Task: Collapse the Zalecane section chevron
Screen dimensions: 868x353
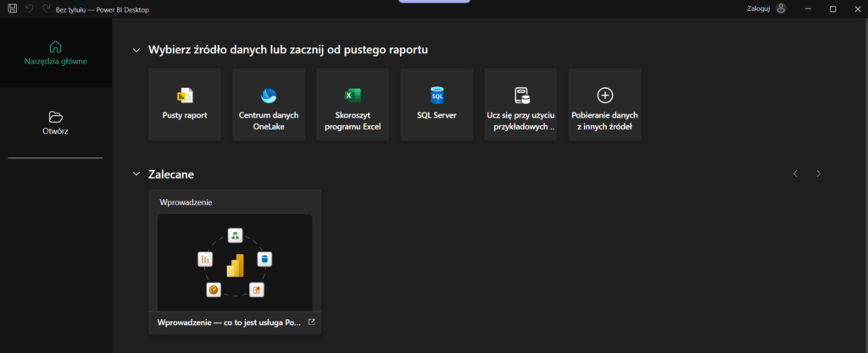Action: [136, 174]
